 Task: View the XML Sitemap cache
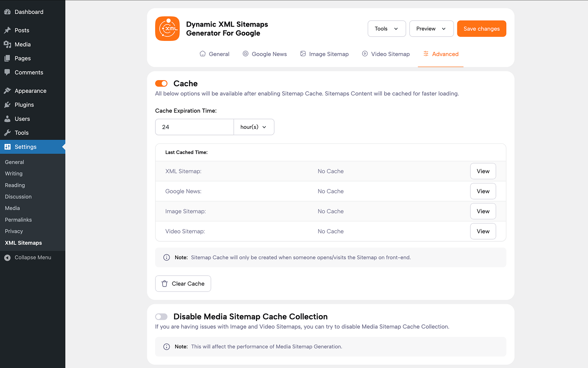click(x=483, y=171)
